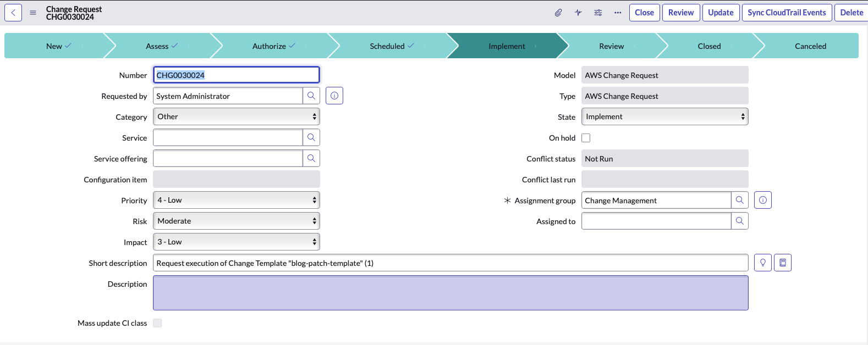Toggle the activity stream icon

pyautogui.click(x=578, y=13)
